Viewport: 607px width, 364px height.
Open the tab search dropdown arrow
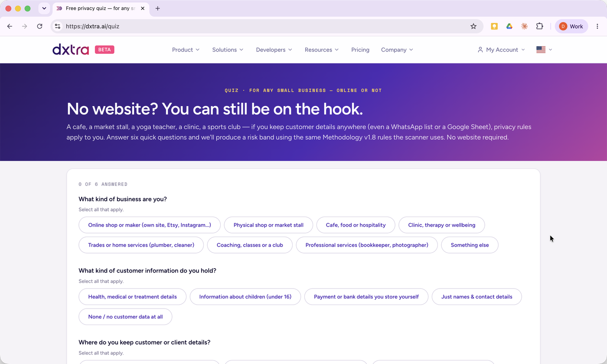pyautogui.click(x=44, y=8)
